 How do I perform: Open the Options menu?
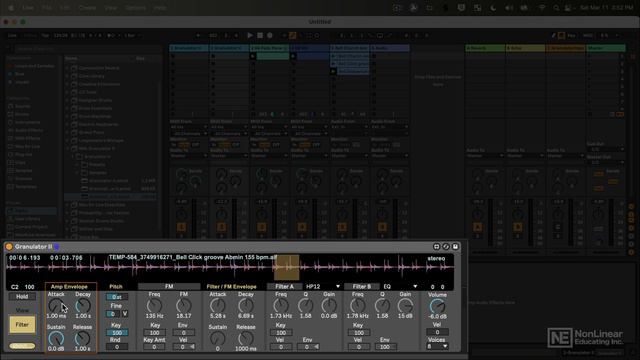click(136, 8)
